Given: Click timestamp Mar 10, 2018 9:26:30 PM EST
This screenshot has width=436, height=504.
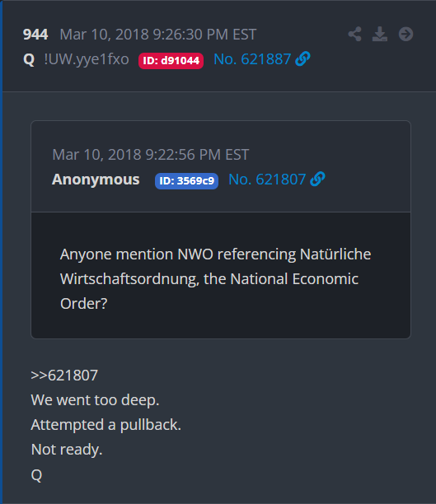Looking at the screenshot, I should pos(158,35).
